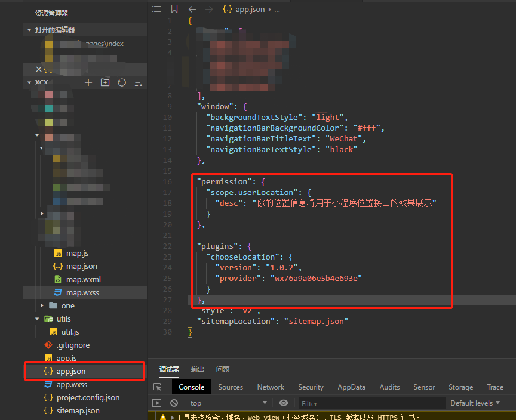
Task: Select the element inspector icon in the debugger
Action: pos(157,387)
